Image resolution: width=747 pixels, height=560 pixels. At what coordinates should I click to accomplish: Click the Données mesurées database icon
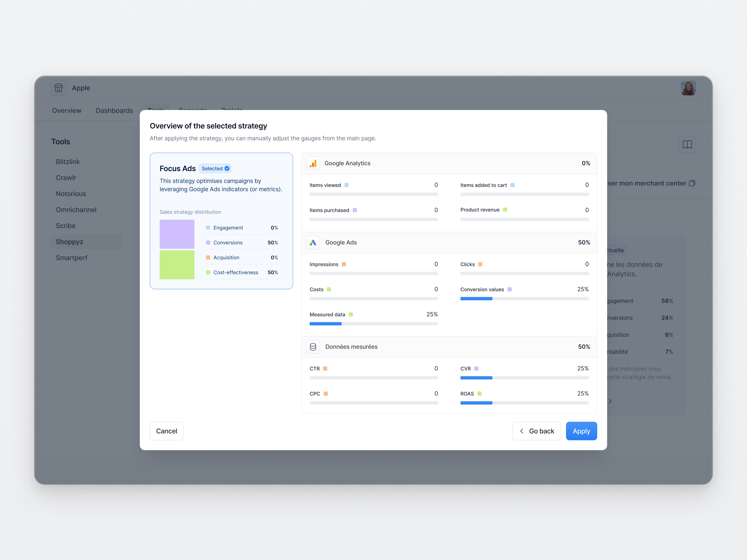tap(313, 347)
